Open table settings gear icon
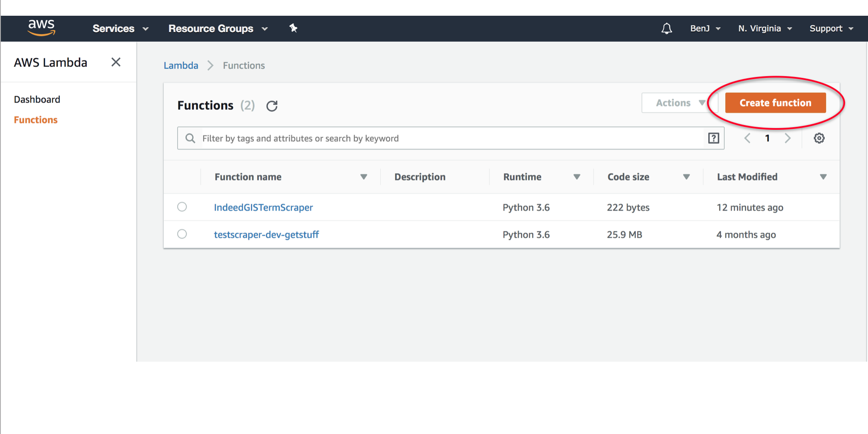 819,138
